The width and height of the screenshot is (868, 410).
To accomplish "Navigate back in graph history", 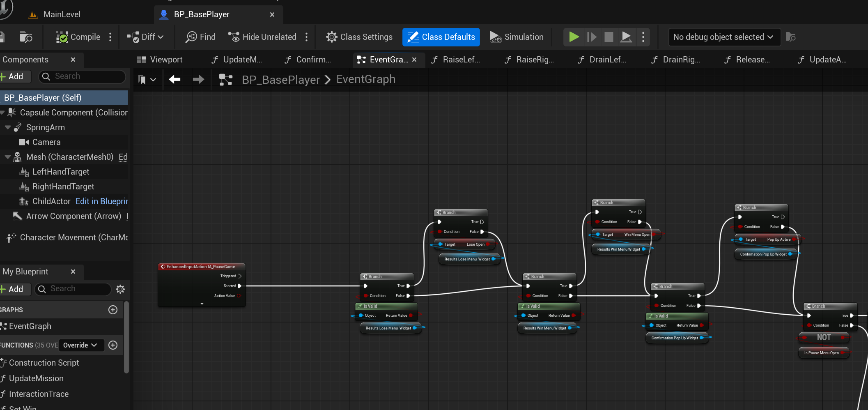I will pyautogui.click(x=175, y=79).
